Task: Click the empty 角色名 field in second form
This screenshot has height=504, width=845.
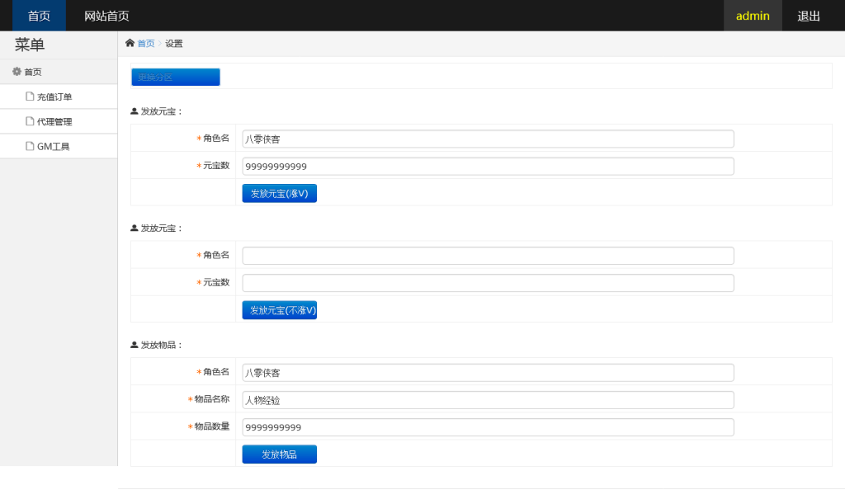Action: (488, 256)
